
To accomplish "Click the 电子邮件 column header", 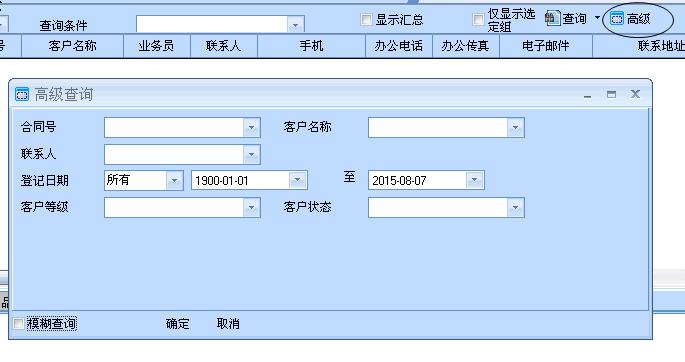I will point(546,46).
